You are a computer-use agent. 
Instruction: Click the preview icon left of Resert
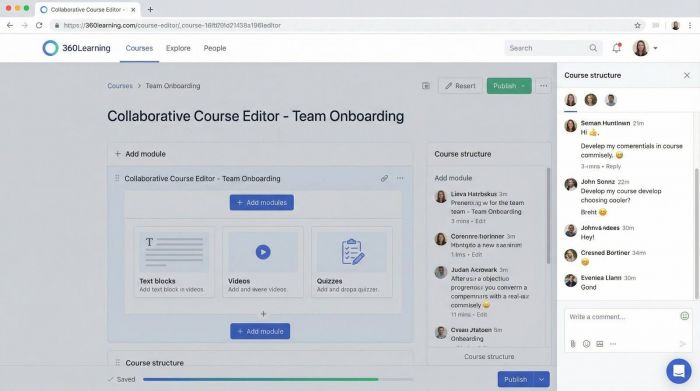click(x=426, y=86)
